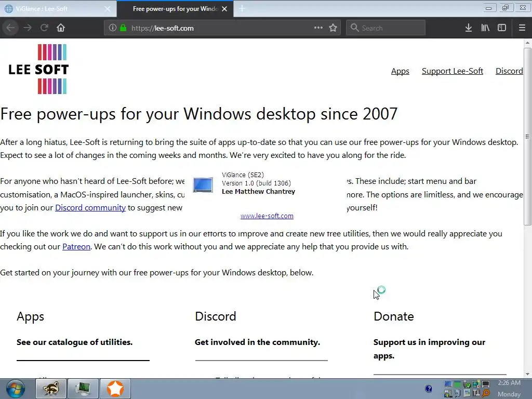Open the Patreon link
Image resolution: width=532 pixels, height=399 pixels.
coord(76,247)
